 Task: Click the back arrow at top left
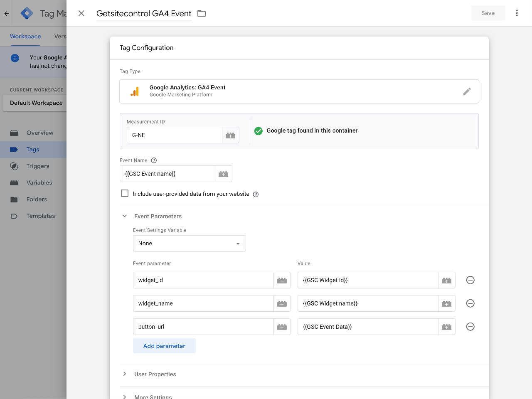pyautogui.click(x=6, y=13)
